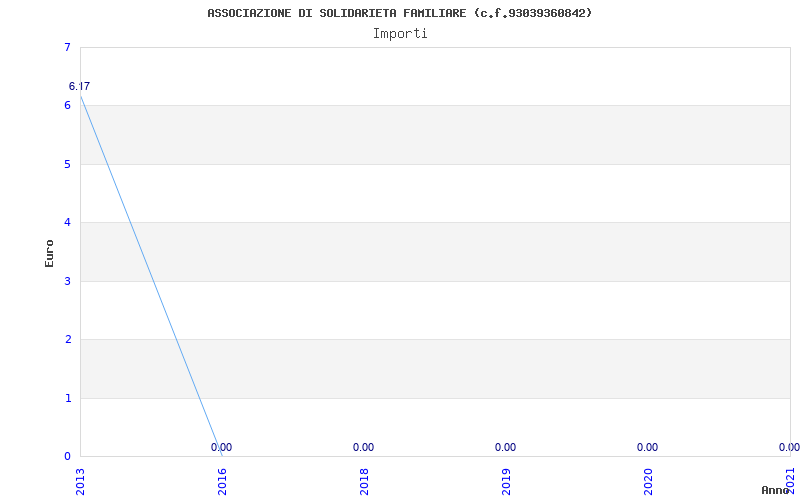This screenshot has width=800, height=500.
Task: Select the 2013 x-axis year label
Action: pos(81,483)
